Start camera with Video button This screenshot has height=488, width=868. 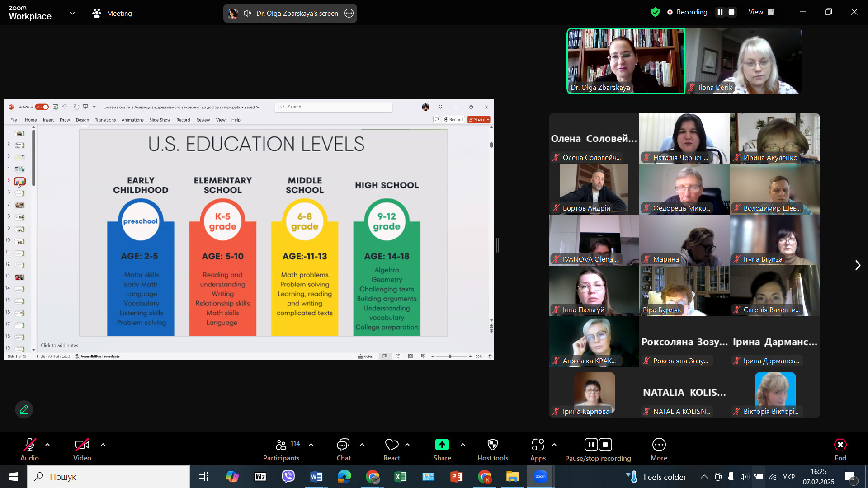(82, 450)
